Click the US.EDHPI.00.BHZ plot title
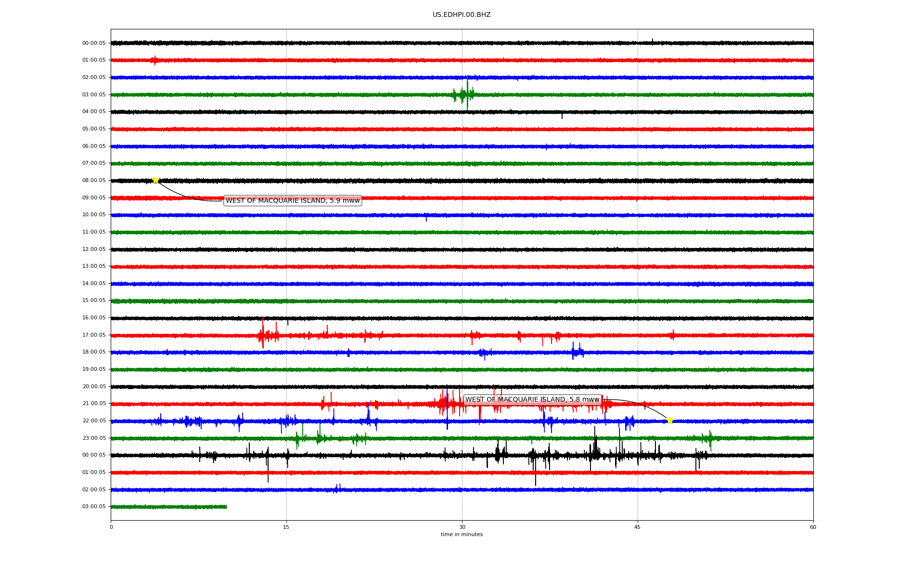 461,15
